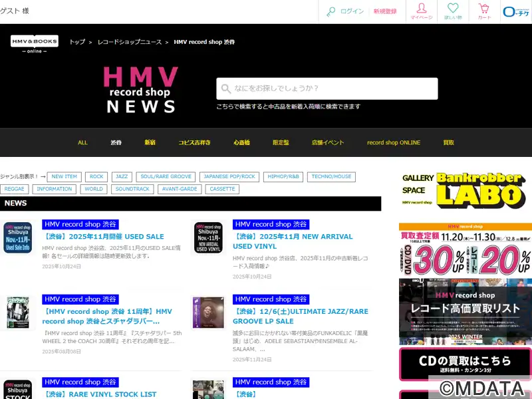Click the L-tike logo icon
This screenshot has height=399, width=532.
(516, 11)
